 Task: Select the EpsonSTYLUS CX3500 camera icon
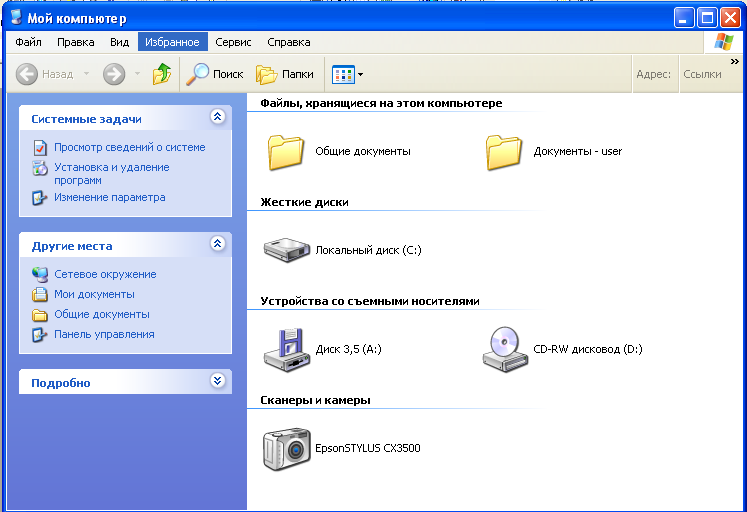[x=287, y=449]
